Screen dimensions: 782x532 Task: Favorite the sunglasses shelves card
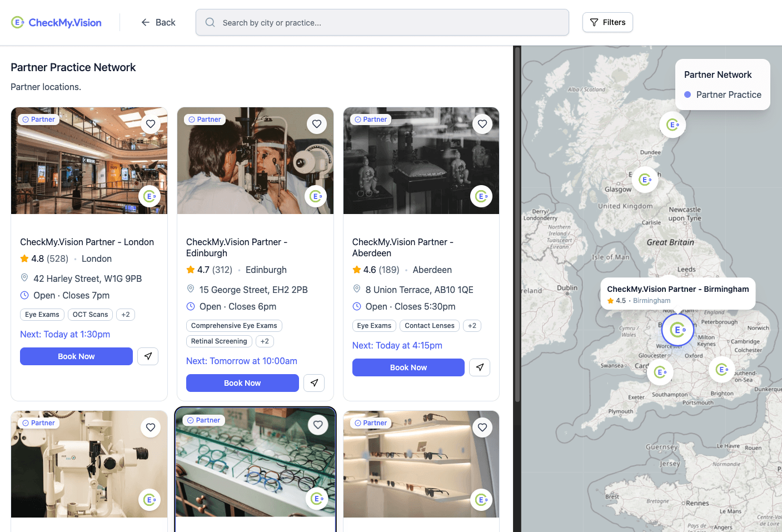tap(482, 427)
